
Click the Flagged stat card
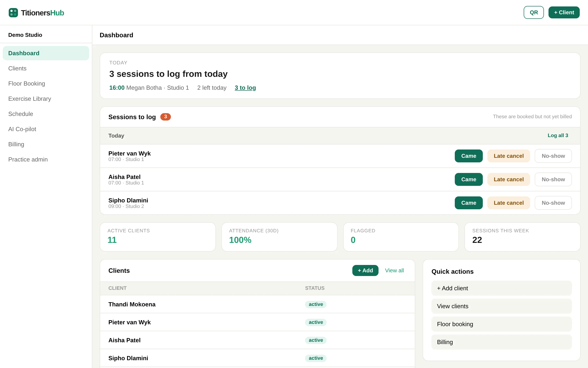401,237
